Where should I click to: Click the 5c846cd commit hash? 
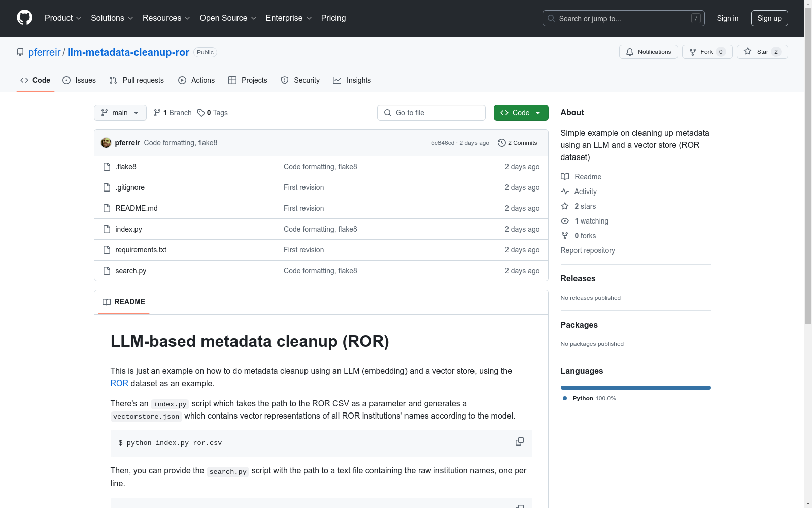click(x=443, y=143)
